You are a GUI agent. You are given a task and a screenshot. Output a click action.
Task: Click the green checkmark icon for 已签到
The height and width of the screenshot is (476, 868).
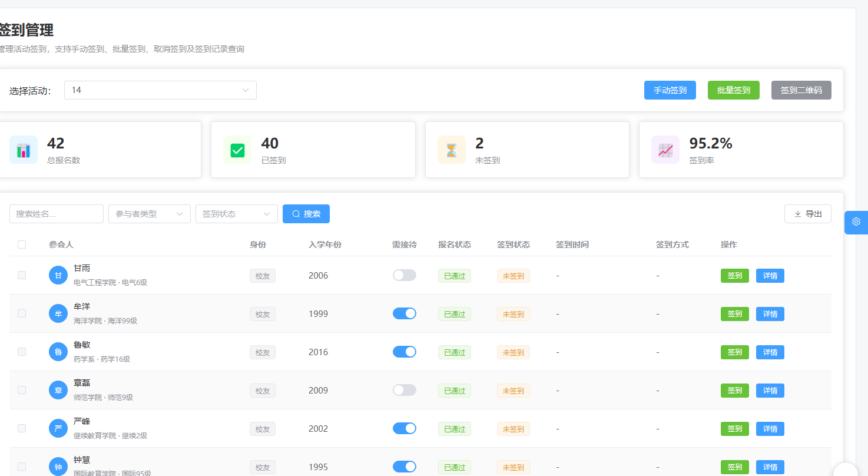pyautogui.click(x=237, y=150)
